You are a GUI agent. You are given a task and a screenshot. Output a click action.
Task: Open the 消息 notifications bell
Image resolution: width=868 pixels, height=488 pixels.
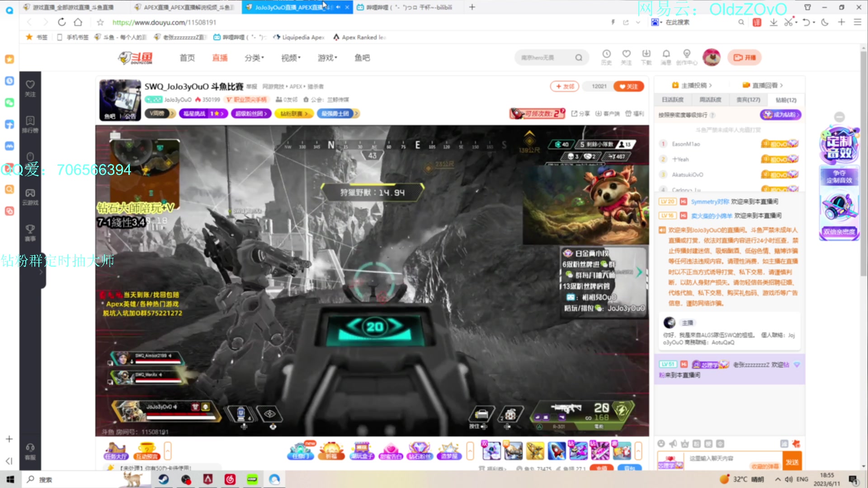(x=666, y=57)
